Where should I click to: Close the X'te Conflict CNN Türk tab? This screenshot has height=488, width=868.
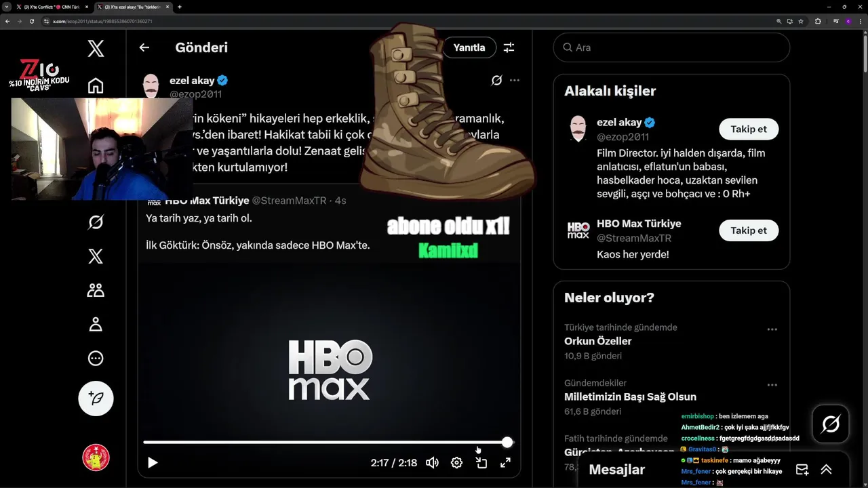pos(86,7)
